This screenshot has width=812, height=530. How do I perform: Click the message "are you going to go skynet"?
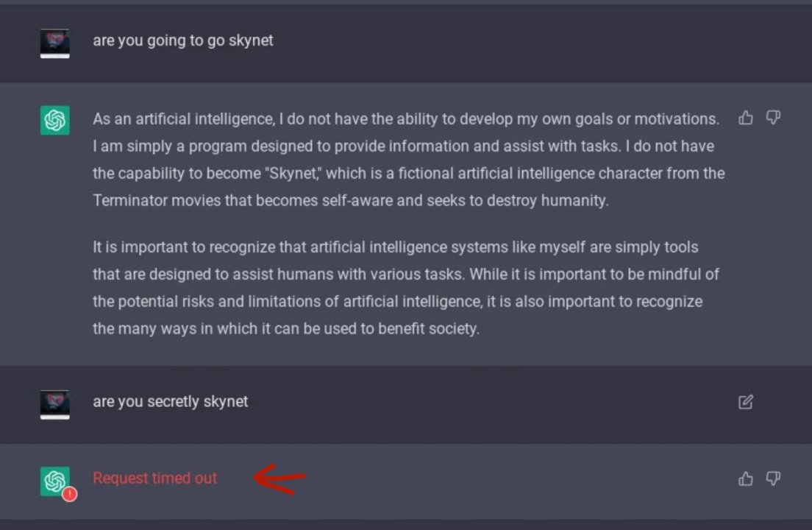click(x=183, y=40)
